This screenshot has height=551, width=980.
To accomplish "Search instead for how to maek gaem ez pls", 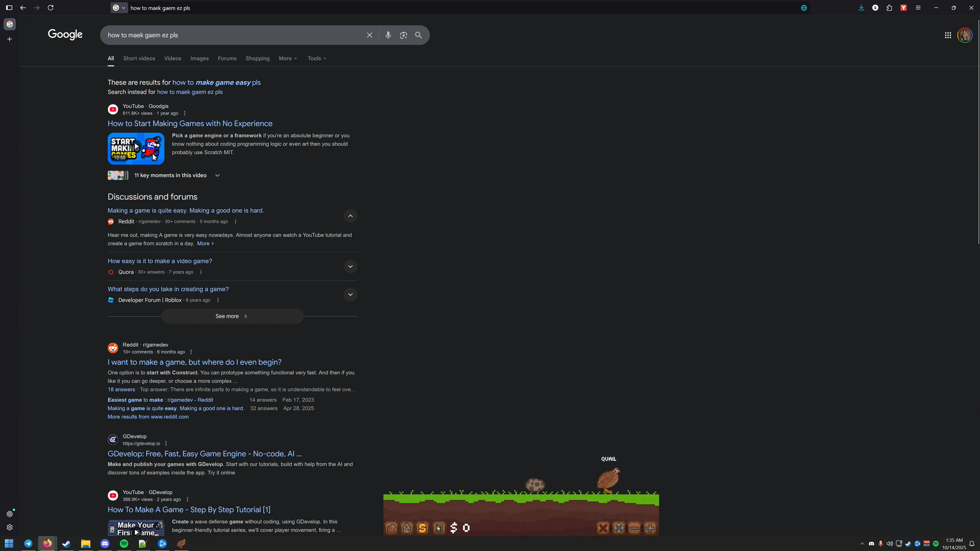I will (x=190, y=92).
